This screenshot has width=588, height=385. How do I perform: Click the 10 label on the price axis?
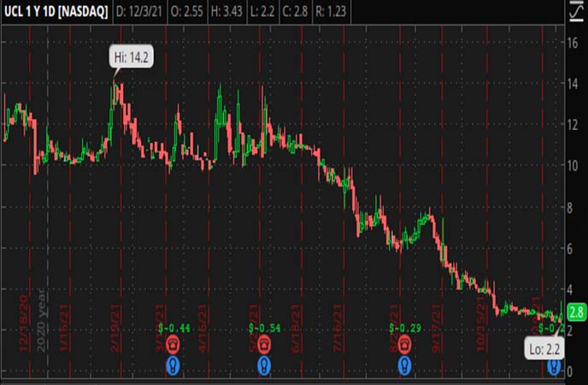pyautogui.click(x=573, y=166)
